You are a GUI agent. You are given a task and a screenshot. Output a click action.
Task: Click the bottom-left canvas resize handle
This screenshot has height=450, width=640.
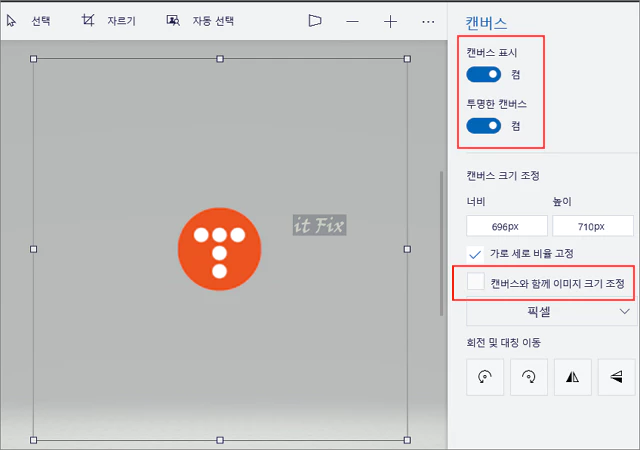pos(33,440)
